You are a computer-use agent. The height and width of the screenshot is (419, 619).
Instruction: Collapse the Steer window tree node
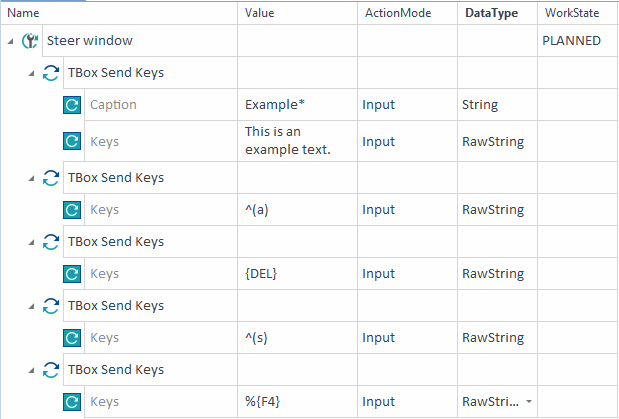coord(11,42)
